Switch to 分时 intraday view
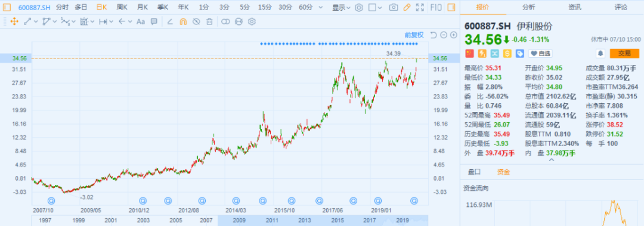The height and width of the screenshot is (226, 644). pos(63,7)
